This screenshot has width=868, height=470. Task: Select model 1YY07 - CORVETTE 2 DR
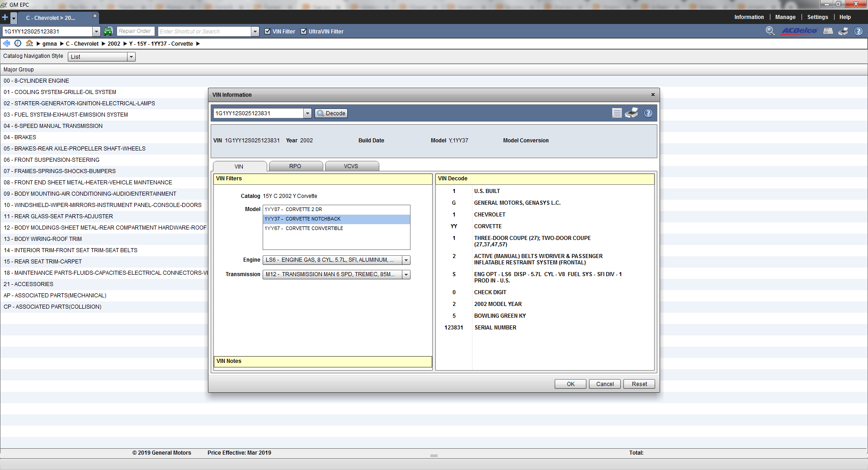(336, 210)
